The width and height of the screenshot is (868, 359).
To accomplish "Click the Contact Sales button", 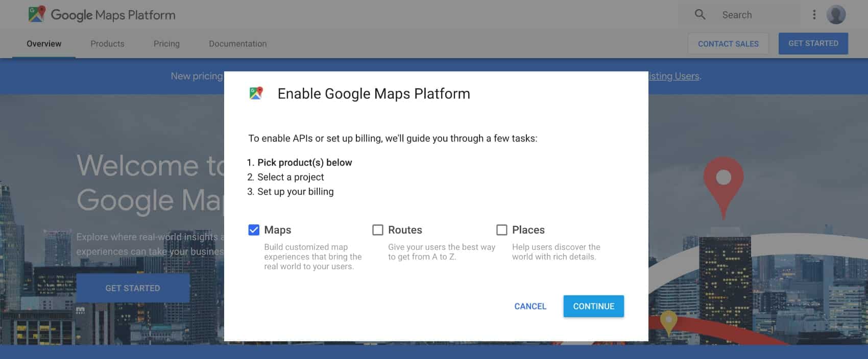I will click(x=728, y=44).
